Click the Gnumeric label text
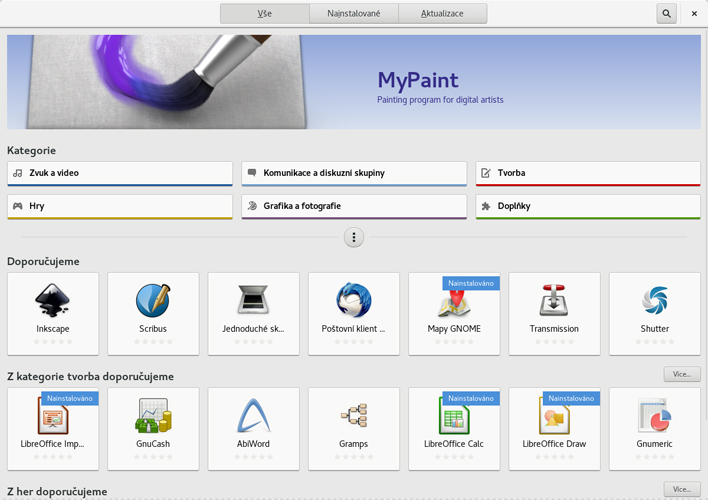Viewport: 708px width, 500px height. 654,444
